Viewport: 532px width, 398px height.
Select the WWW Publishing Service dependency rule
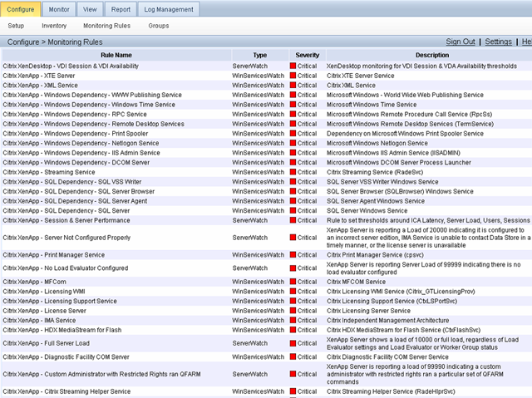pos(92,95)
